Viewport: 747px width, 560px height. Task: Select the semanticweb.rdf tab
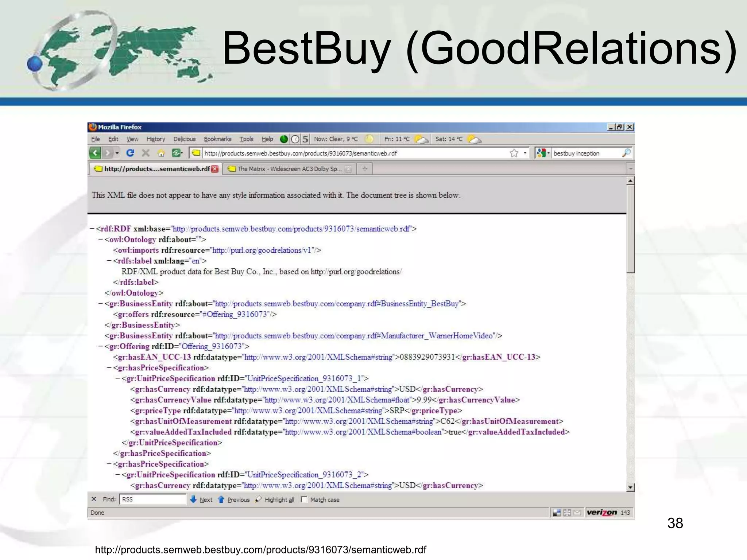tap(156, 169)
